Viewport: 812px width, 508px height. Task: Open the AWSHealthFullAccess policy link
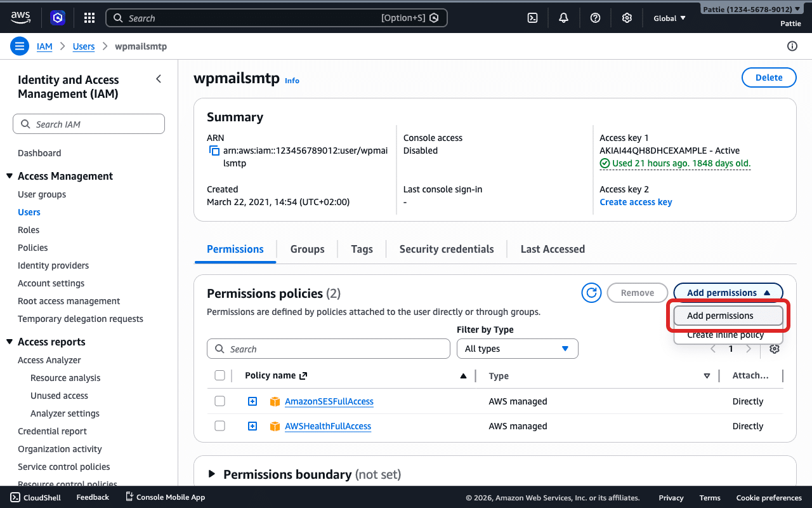pyautogui.click(x=328, y=426)
